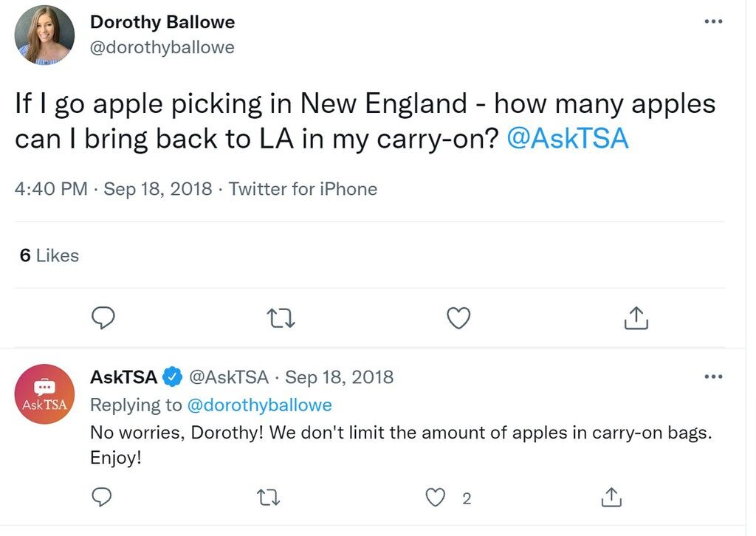This screenshot has width=756, height=536.
Task: Click @dorothyballowe link in Replying to line
Action: pyautogui.click(x=259, y=405)
